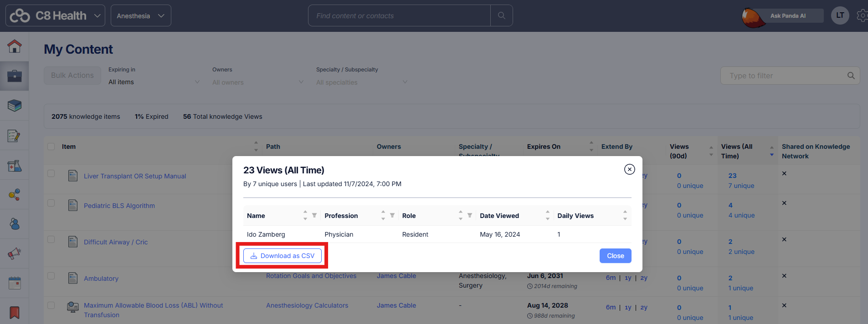868x324 pixels.
Task: Open the Expiring in All items dropdown
Action: (154, 82)
